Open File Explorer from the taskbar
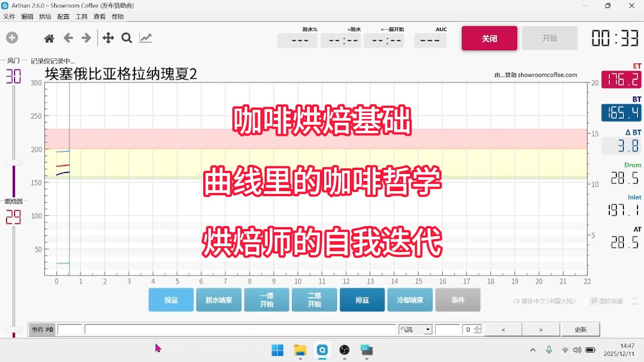This screenshot has height=362, width=644. 300,350
